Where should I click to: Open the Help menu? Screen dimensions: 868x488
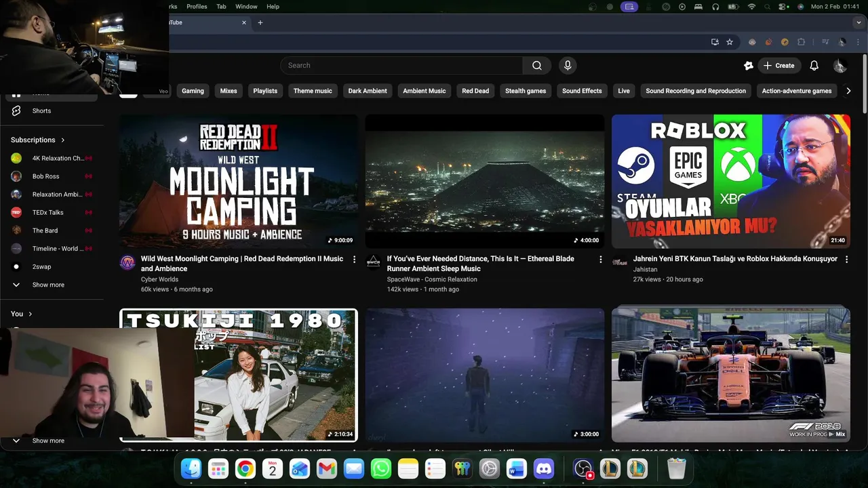click(273, 7)
